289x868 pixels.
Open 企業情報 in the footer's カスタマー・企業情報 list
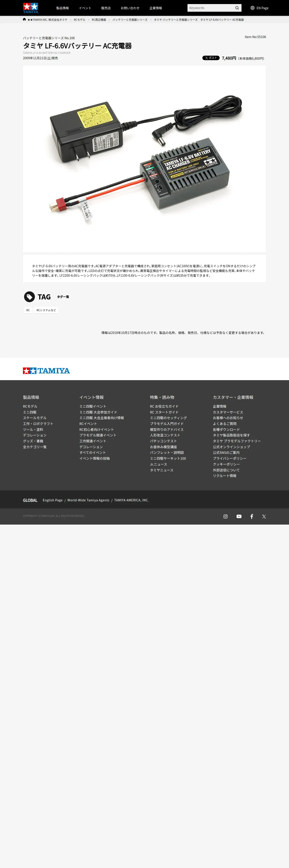[219, 406]
